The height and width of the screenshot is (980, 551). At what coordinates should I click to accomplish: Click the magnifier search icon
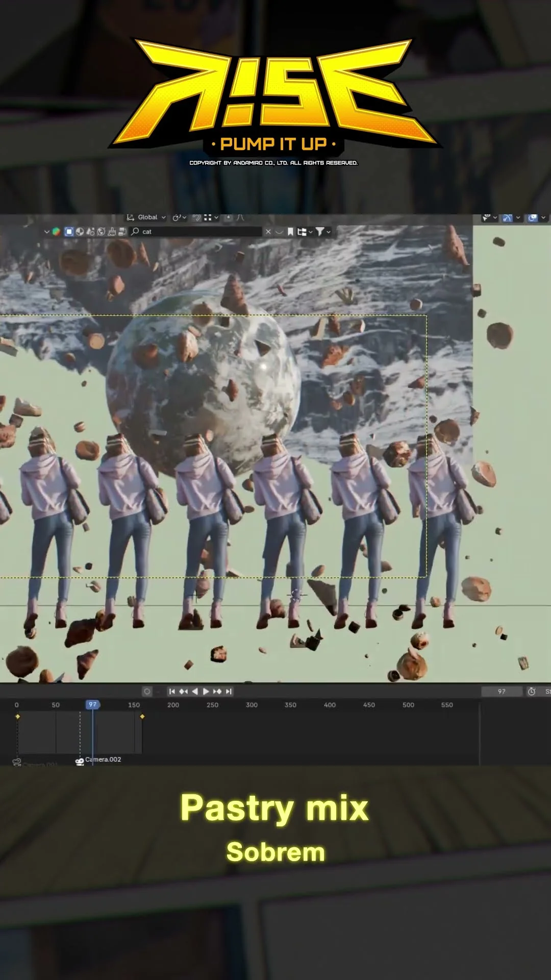(x=135, y=232)
